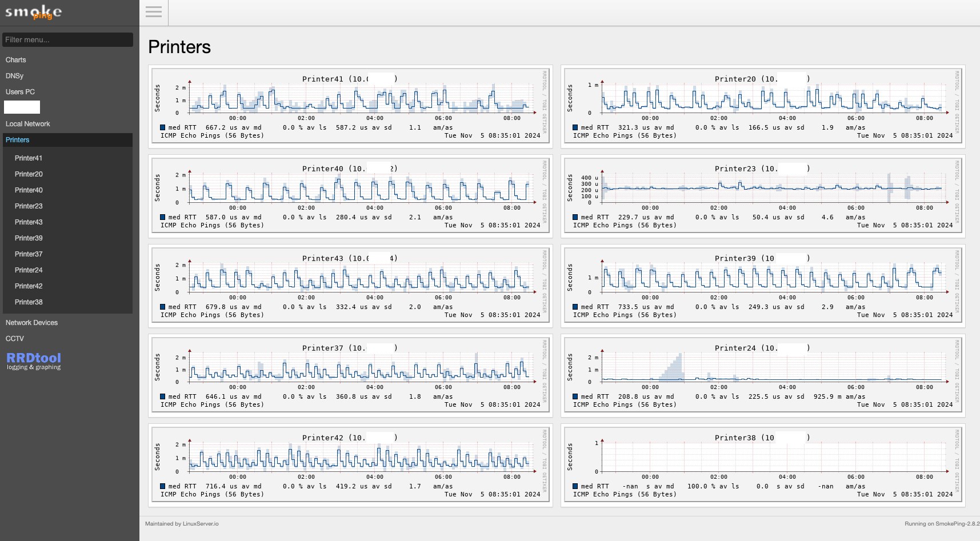Open the CCTV section
980x541 pixels.
click(x=15, y=339)
